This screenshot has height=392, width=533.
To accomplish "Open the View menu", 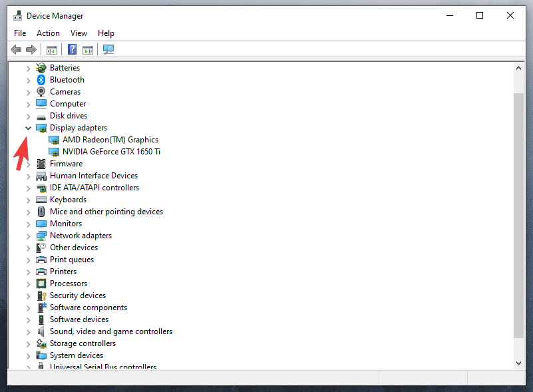I will (x=79, y=33).
